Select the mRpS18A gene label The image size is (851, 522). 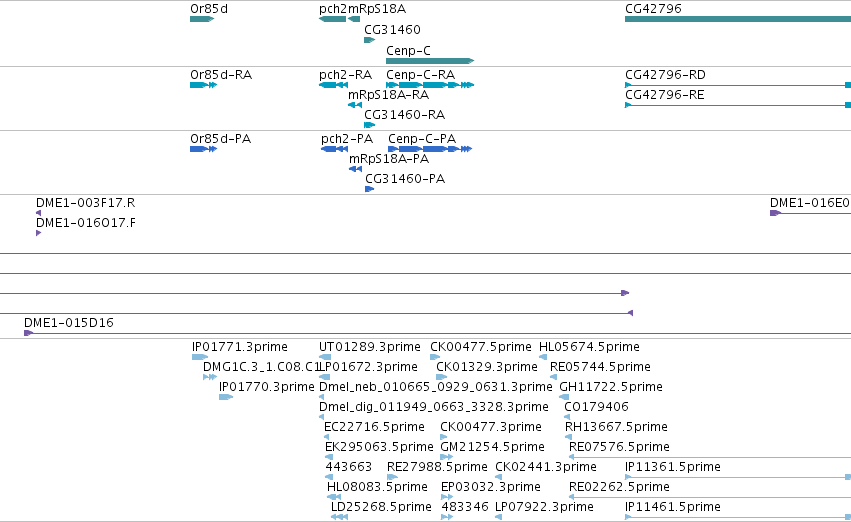point(377,9)
